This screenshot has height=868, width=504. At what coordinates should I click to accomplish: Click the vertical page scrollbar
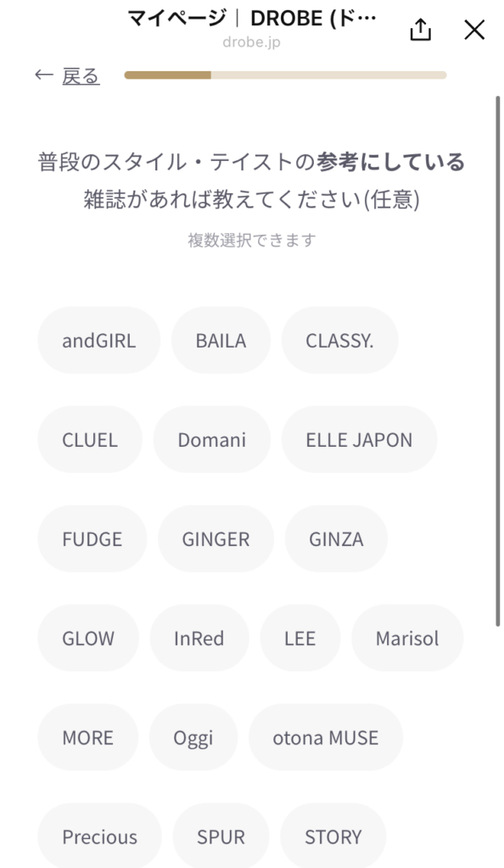point(497,361)
